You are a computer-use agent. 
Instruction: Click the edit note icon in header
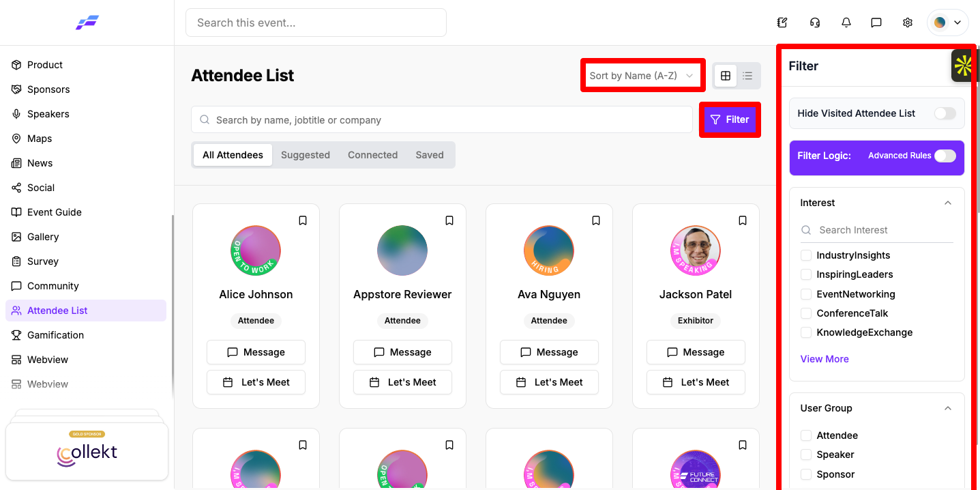pyautogui.click(x=782, y=23)
